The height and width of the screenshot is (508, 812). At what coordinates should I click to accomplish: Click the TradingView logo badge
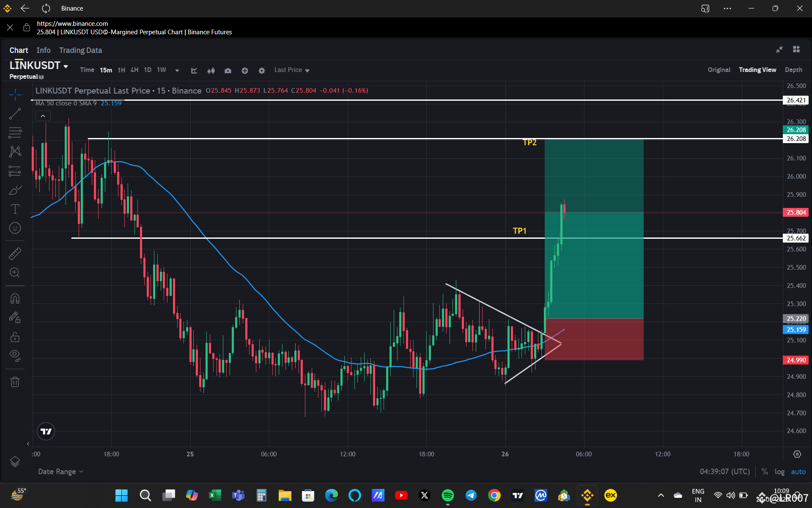pyautogui.click(x=46, y=431)
